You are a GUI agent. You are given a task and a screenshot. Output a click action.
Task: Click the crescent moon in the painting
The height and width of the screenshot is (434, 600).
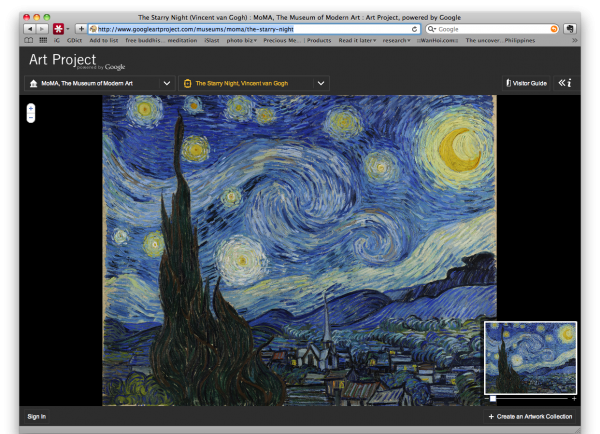[x=459, y=150]
